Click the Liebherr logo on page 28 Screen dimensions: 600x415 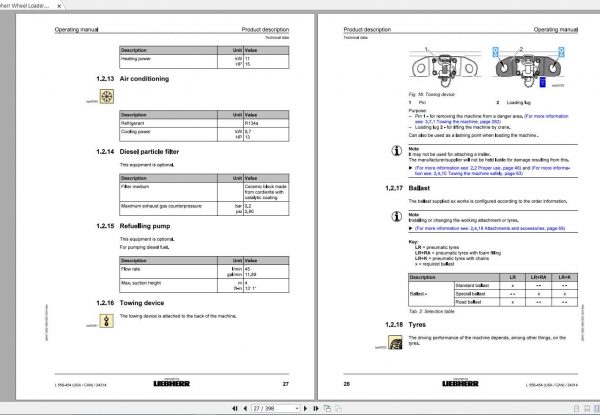point(460,383)
